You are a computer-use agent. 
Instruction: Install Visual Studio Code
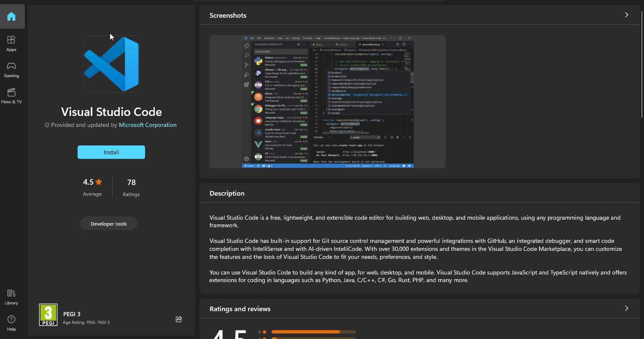(111, 152)
